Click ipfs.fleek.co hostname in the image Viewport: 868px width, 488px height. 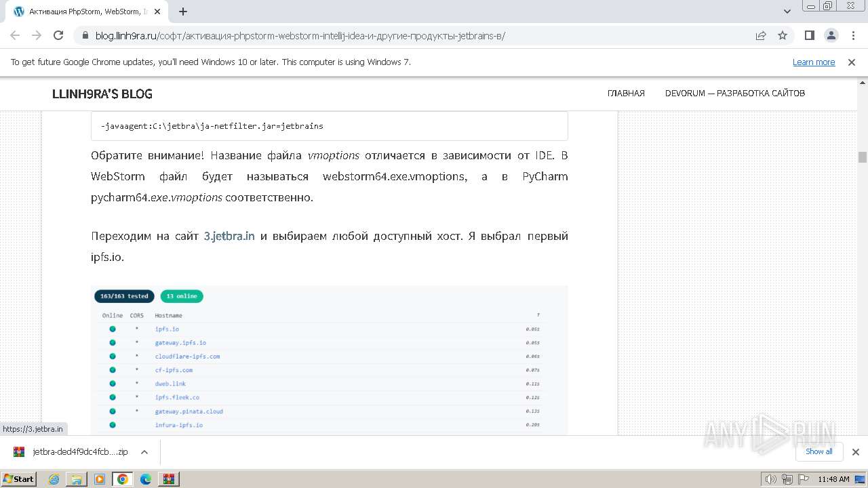(177, 397)
